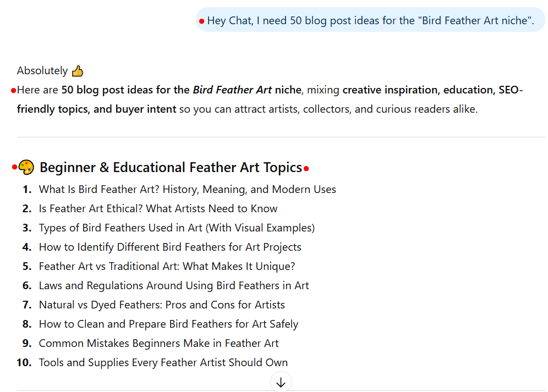This screenshot has width=548, height=392.
Task: Click the thumbs up emoji after Absolutely
Action: pyautogui.click(x=78, y=70)
